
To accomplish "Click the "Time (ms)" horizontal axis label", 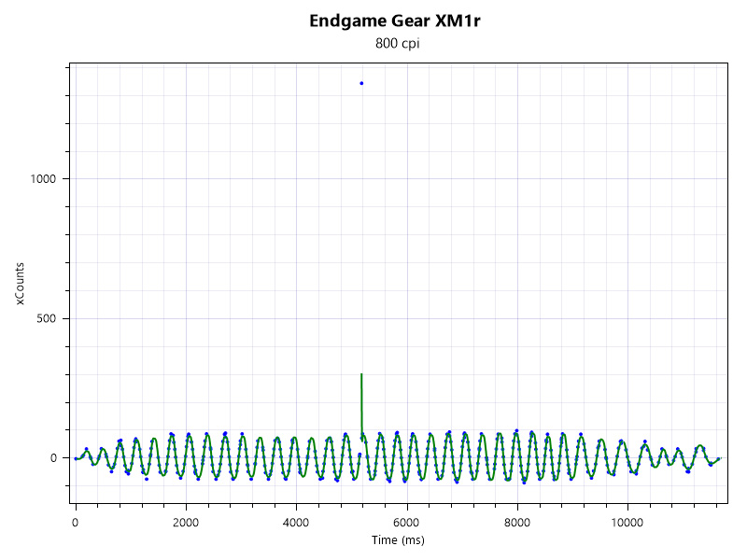I will (x=399, y=540).
